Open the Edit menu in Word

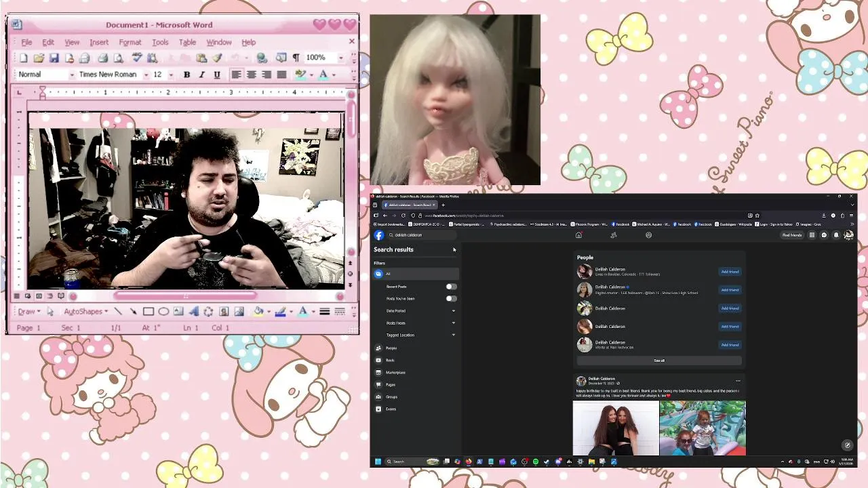(48, 42)
